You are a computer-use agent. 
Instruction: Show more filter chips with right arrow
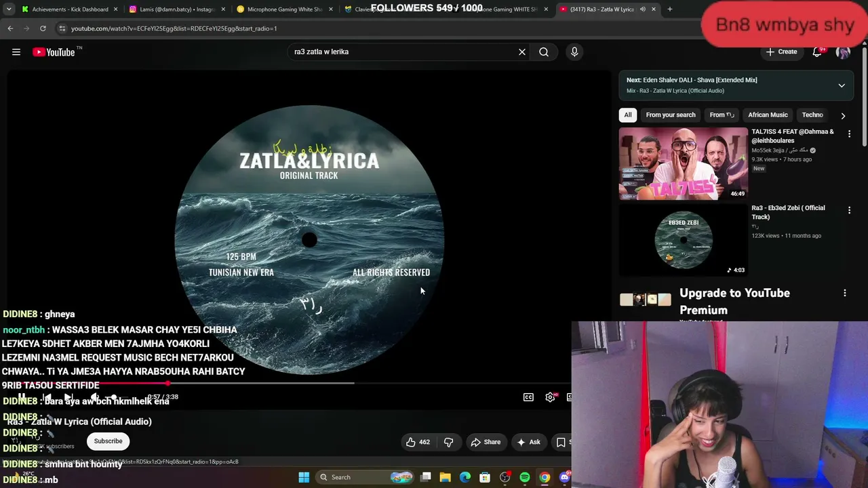click(x=843, y=116)
